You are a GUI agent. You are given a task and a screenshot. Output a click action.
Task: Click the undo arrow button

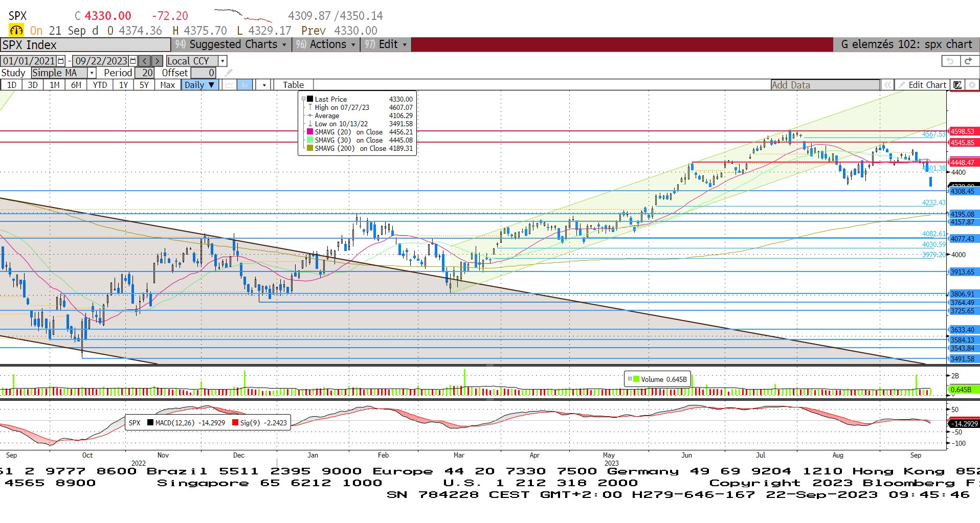coord(950,61)
